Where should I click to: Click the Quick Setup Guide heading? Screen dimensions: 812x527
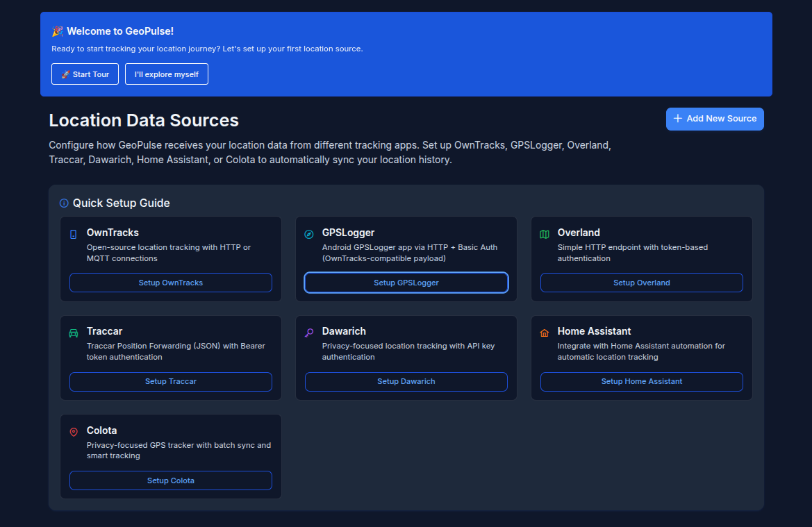click(121, 203)
